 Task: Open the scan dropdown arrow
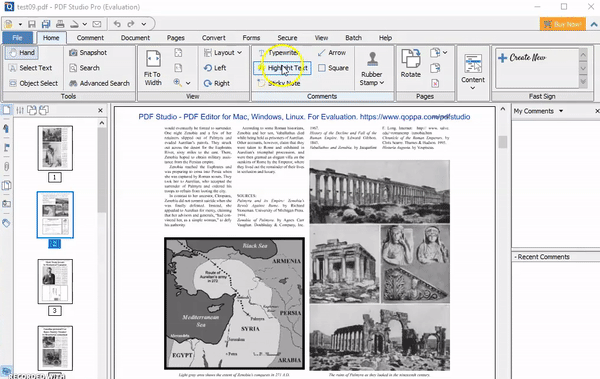point(85,24)
